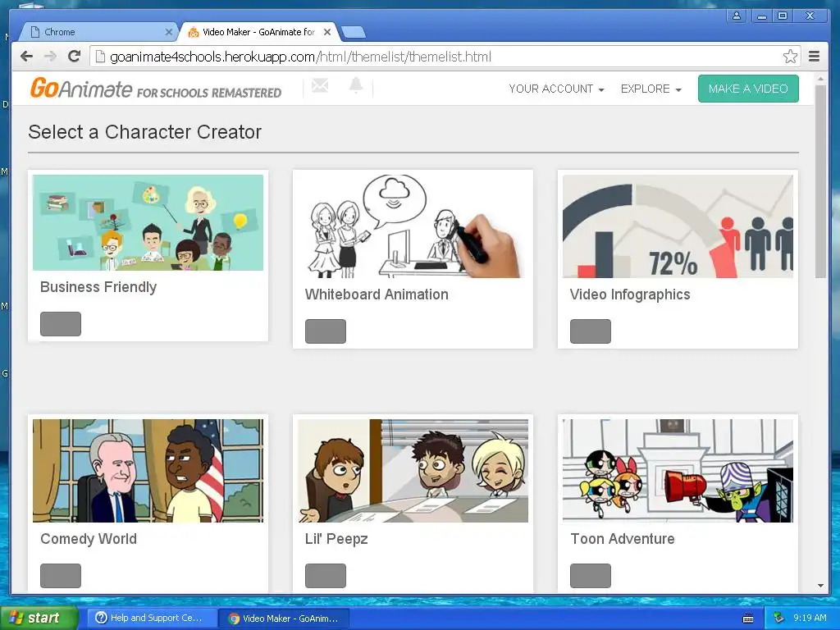Click the page icon in the address bar
Image resolution: width=840 pixels, height=630 pixels.
(100, 57)
